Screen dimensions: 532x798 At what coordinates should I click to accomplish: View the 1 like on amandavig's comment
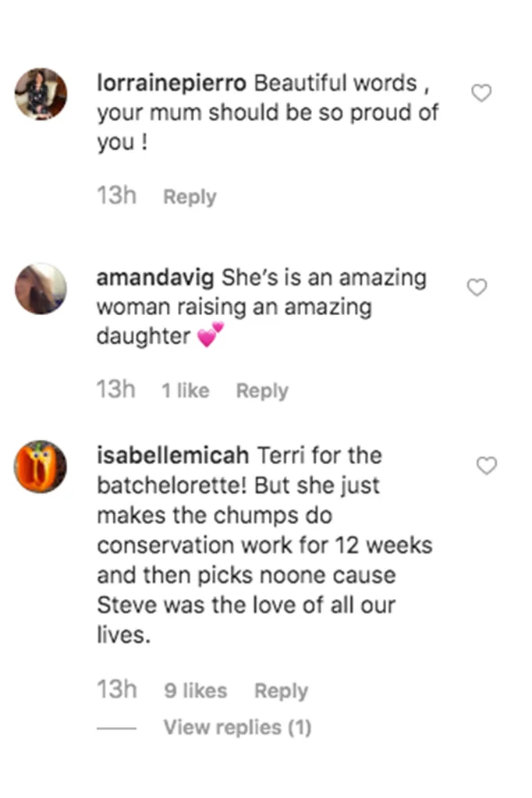point(184,389)
